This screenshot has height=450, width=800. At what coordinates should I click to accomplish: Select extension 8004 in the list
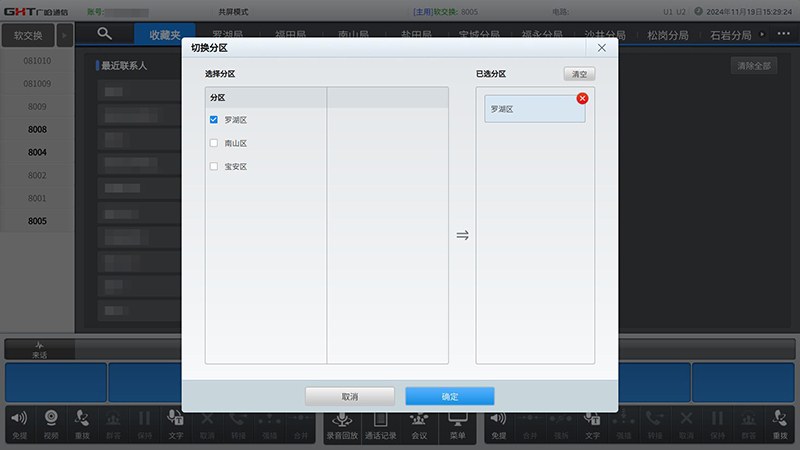click(x=37, y=152)
